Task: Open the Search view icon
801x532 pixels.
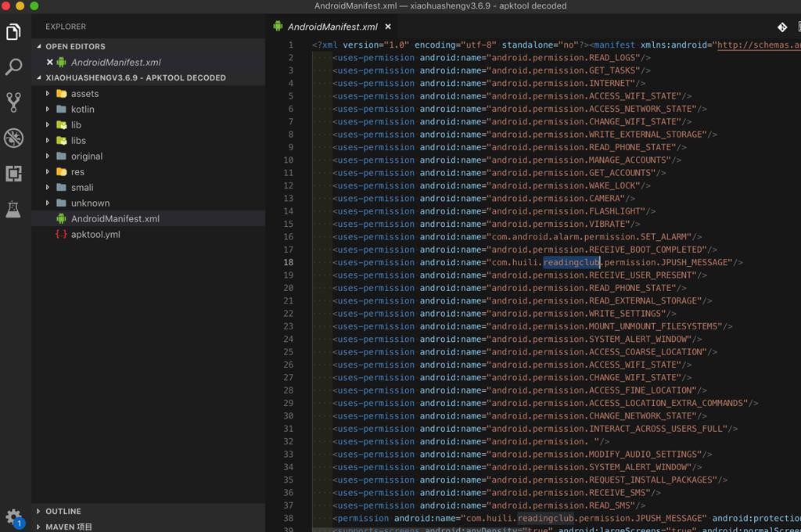Action: 13,67
